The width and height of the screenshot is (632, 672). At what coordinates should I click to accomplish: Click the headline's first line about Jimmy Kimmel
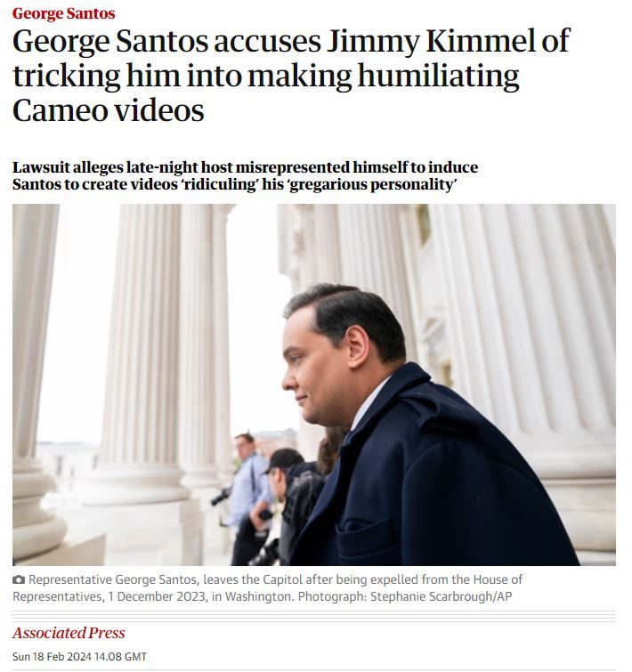tap(291, 42)
